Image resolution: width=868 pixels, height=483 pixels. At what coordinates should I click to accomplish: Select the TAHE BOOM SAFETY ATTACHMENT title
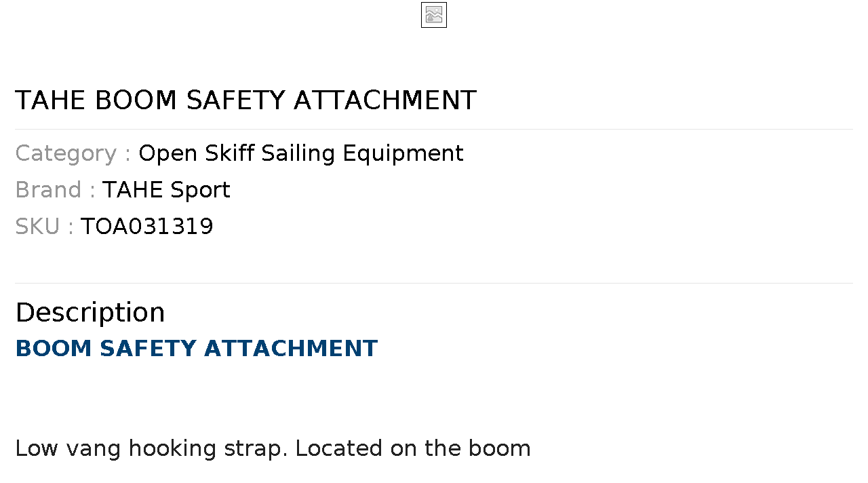click(245, 100)
